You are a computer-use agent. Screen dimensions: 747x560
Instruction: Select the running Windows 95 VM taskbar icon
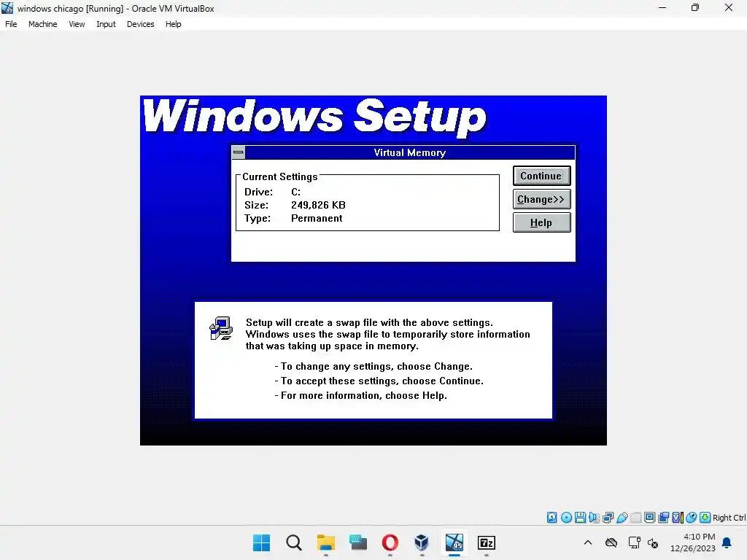(x=454, y=542)
